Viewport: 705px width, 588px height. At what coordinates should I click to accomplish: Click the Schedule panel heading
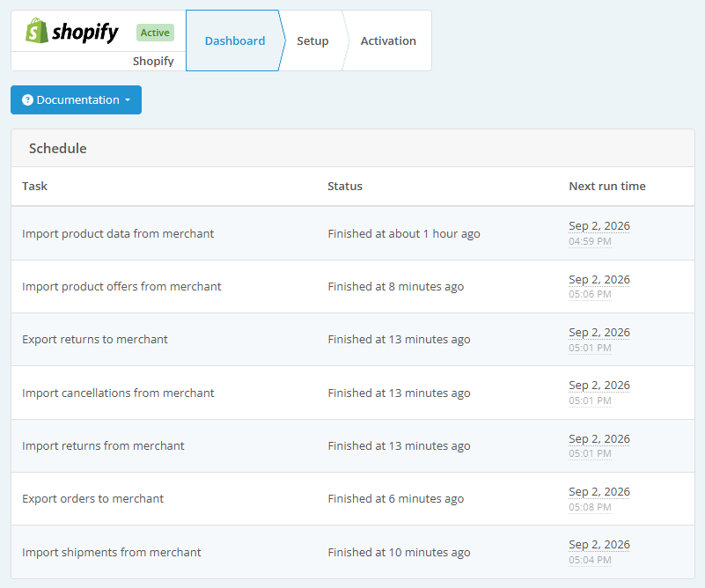(58, 149)
